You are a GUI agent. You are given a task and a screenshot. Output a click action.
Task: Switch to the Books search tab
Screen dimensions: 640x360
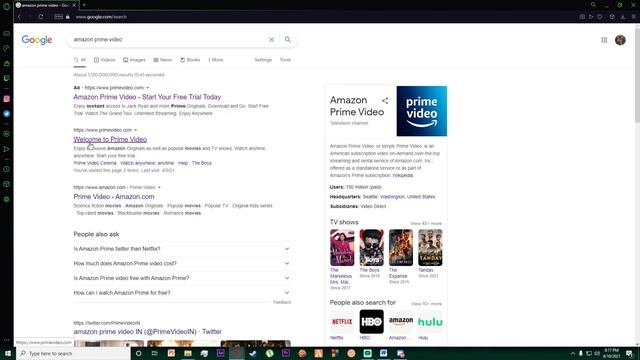pos(190,60)
